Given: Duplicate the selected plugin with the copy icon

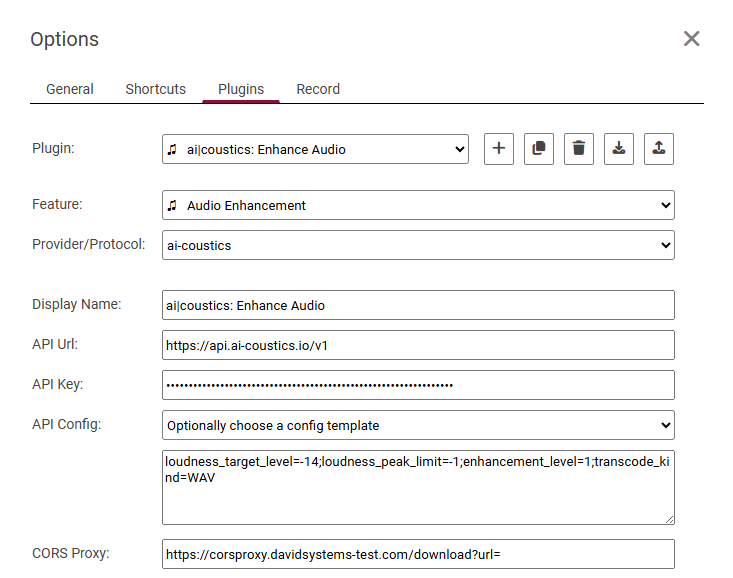Looking at the screenshot, I should (539, 149).
